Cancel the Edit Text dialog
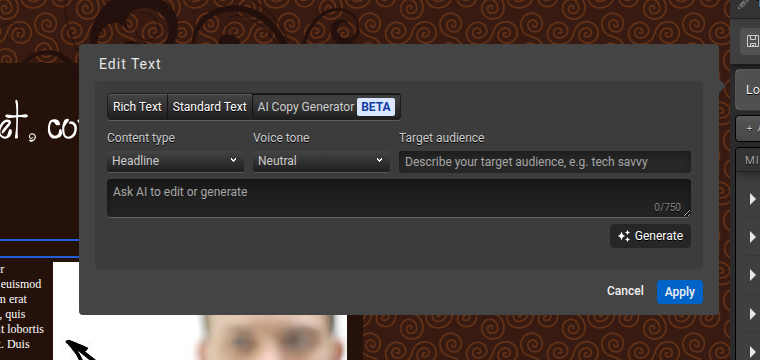Viewport: 760px width, 360px height. coord(625,291)
